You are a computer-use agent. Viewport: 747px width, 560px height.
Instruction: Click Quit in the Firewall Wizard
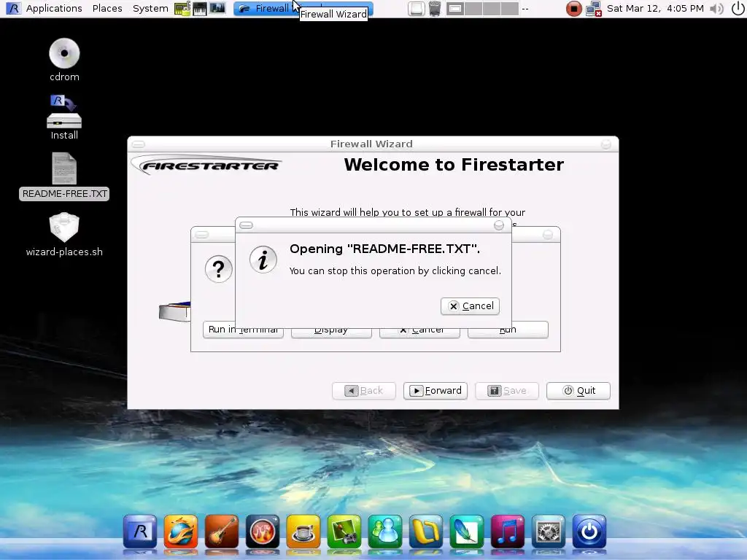[578, 391]
